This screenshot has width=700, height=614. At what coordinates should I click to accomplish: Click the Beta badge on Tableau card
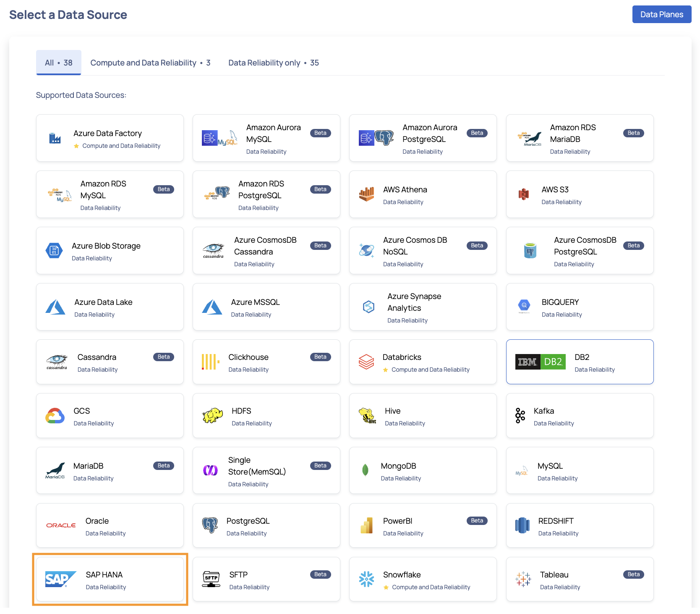pos(634,574)
